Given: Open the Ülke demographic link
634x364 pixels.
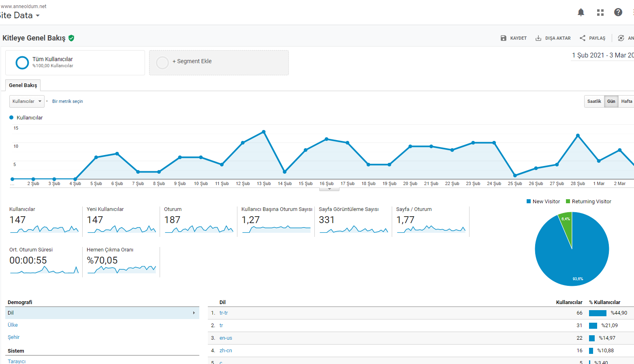Looking at the screenshot, I should coord(13,325).
